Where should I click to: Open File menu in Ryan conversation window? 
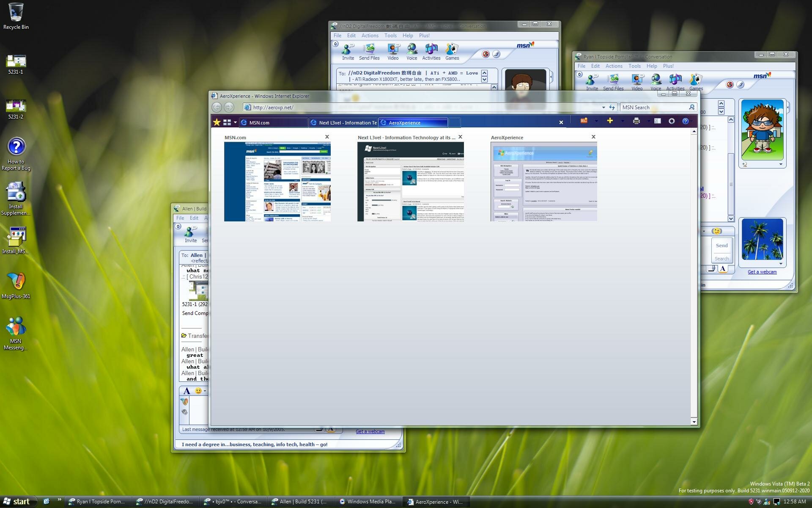582,66
